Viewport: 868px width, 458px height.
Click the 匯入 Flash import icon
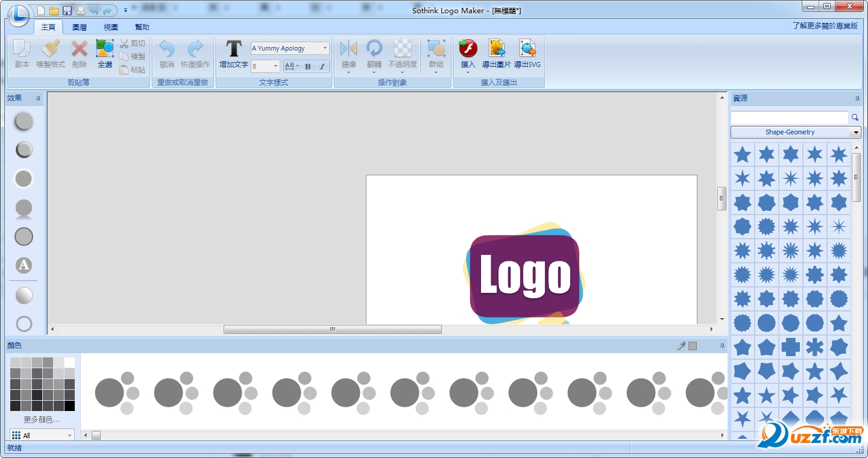pyautogui.click(x=468, y=49)
